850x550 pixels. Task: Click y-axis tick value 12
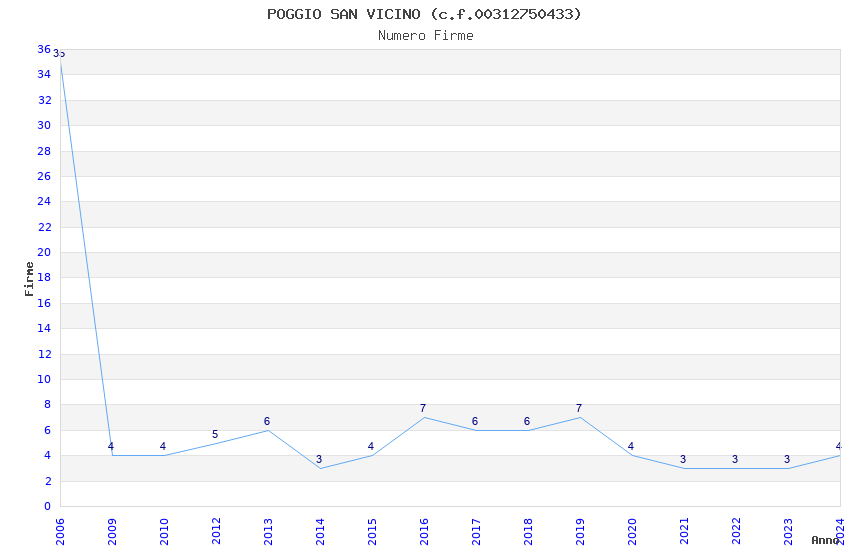click(44, 354)
